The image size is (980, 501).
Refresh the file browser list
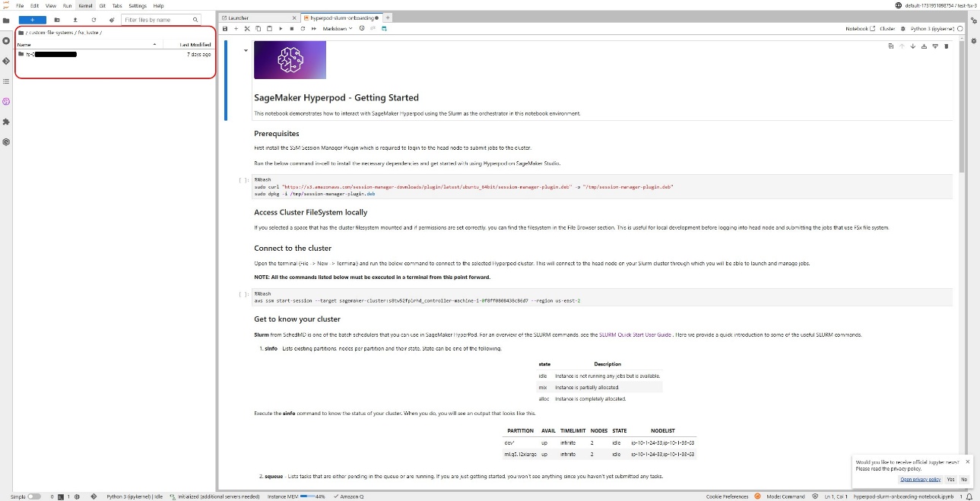[94, 20]
